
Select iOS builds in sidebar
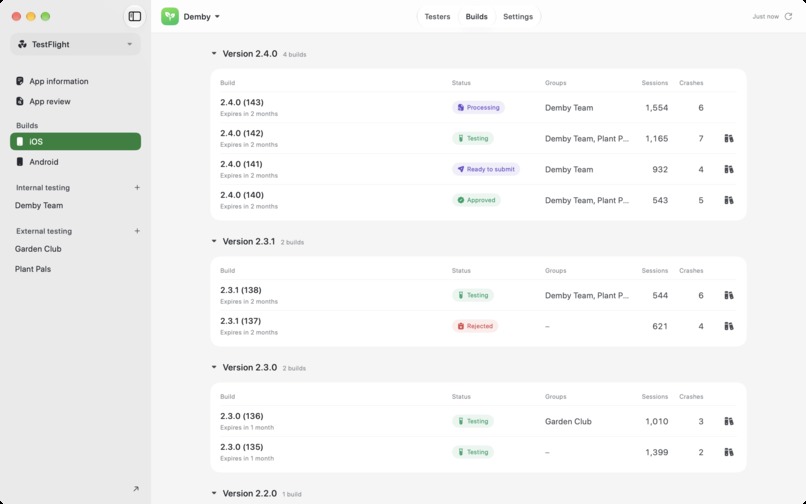click(76, 141)
